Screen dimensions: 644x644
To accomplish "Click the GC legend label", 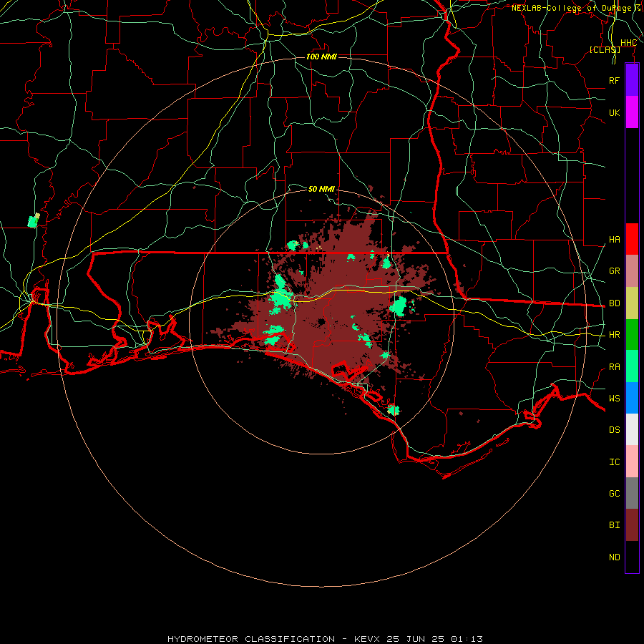I will 614,494.
